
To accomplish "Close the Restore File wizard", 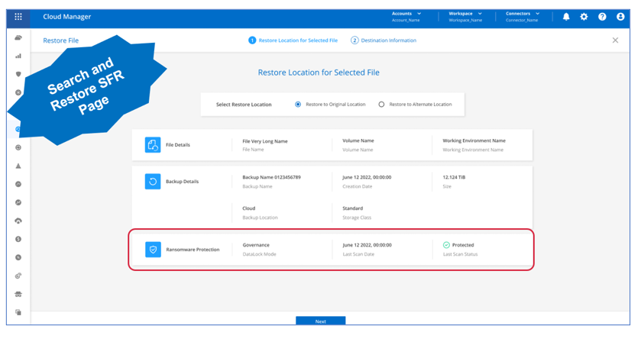I will tap(615, 40).
